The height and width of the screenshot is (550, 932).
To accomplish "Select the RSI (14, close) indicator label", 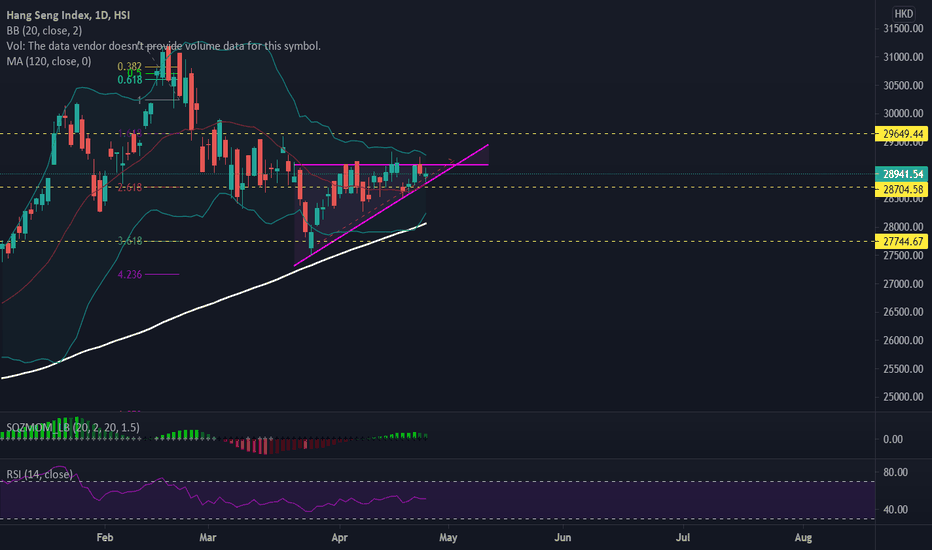I will click(x=39, y=474).
